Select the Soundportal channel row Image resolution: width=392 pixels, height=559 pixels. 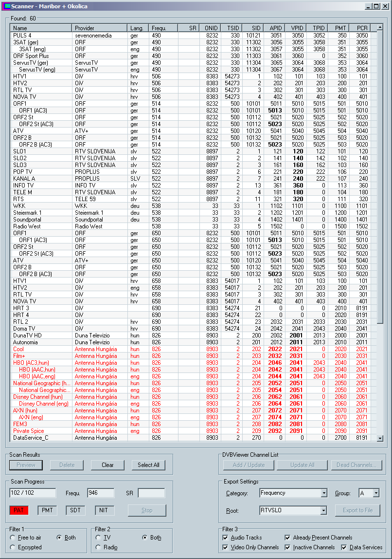pos(193,219)
